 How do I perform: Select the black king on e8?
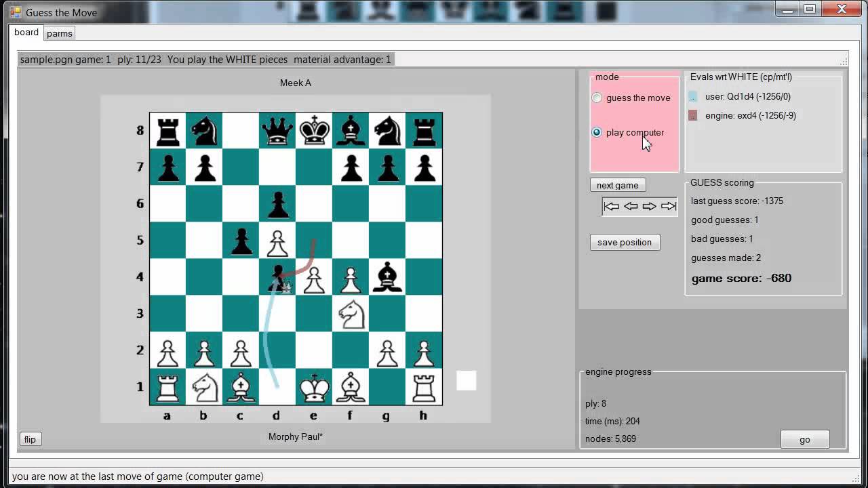[x=314, y=130]
